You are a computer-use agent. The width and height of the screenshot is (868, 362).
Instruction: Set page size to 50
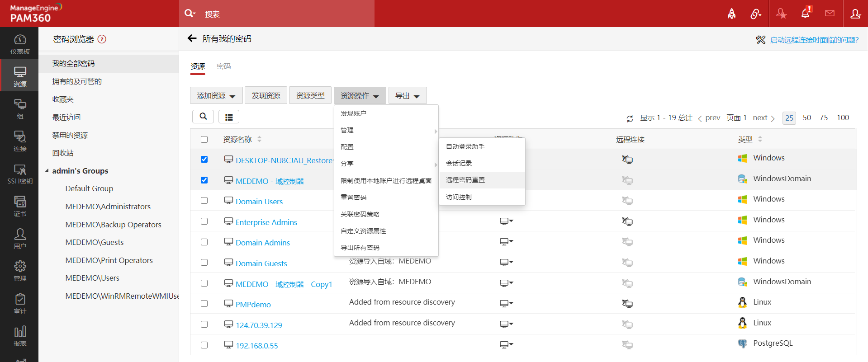807,118
